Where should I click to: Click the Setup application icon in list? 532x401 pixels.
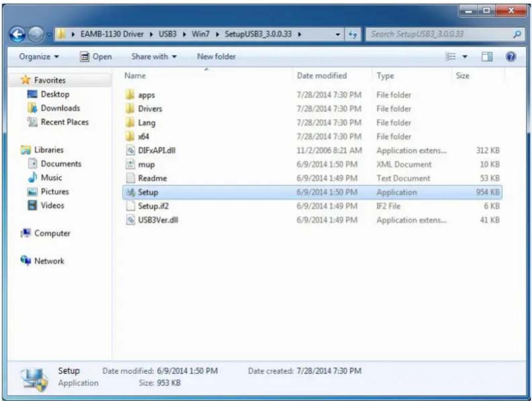pos(130,192)
